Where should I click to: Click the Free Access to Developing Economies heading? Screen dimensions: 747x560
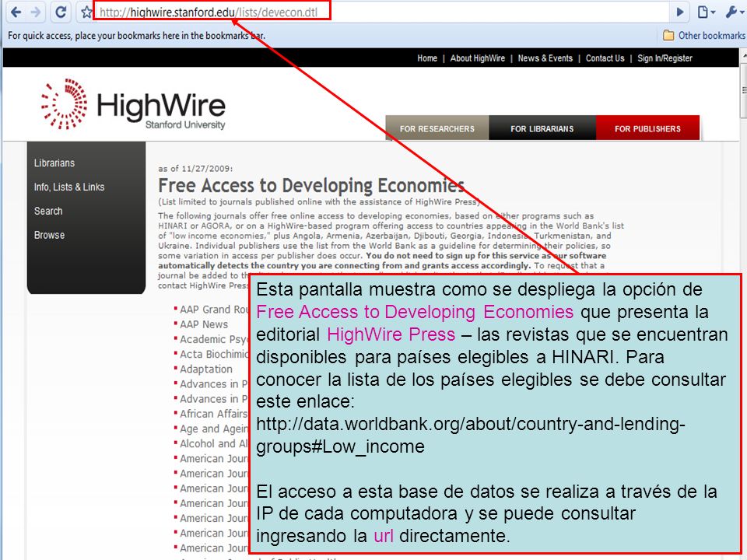[311, 185]
